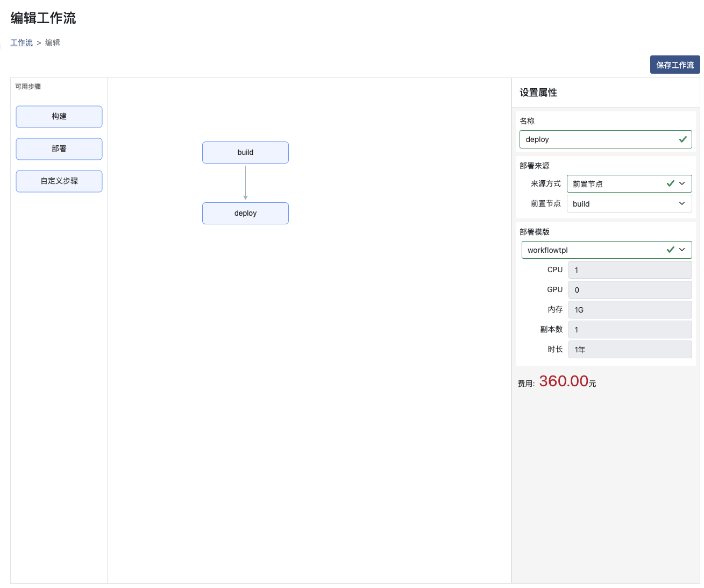Select the build node on canvas
Screen dimensions: 704x588
tap(245, 153)
